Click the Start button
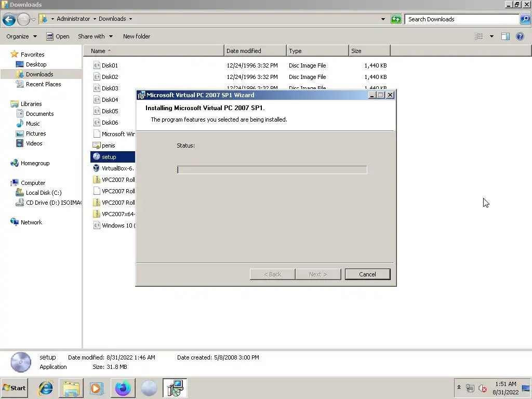Screen dimensions: 532x399 click(14, 388)
